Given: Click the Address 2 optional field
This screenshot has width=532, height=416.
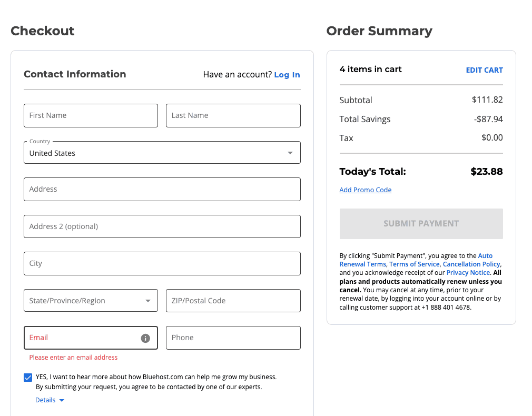Looking at the screenshot, I should (162, 226).
